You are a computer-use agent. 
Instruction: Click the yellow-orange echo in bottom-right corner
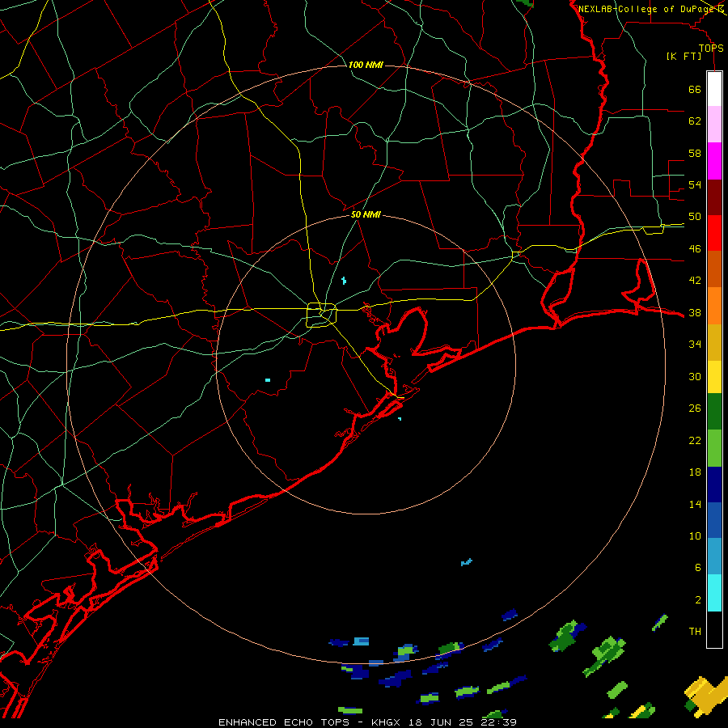706,696
